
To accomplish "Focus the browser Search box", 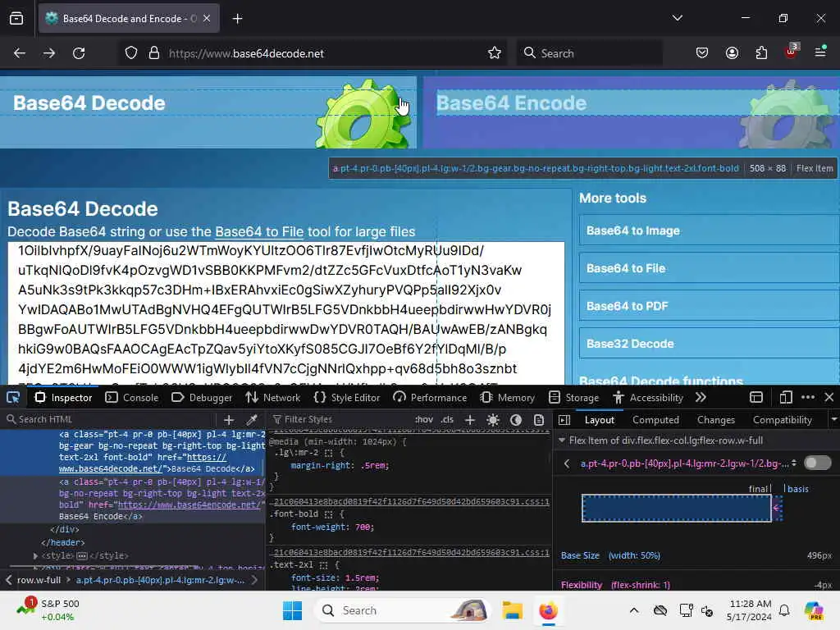I will (x=589, y=53).
